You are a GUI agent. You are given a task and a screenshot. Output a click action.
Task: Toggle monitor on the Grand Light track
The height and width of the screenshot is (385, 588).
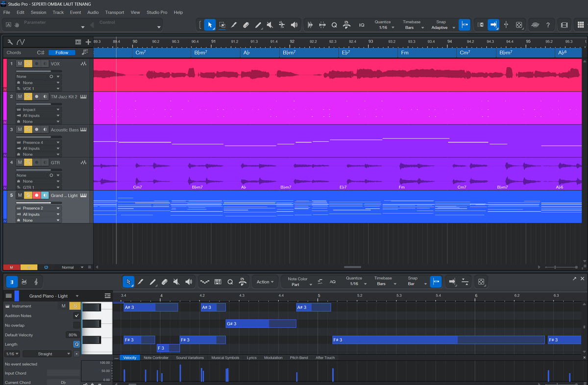(x=45, y=195)
